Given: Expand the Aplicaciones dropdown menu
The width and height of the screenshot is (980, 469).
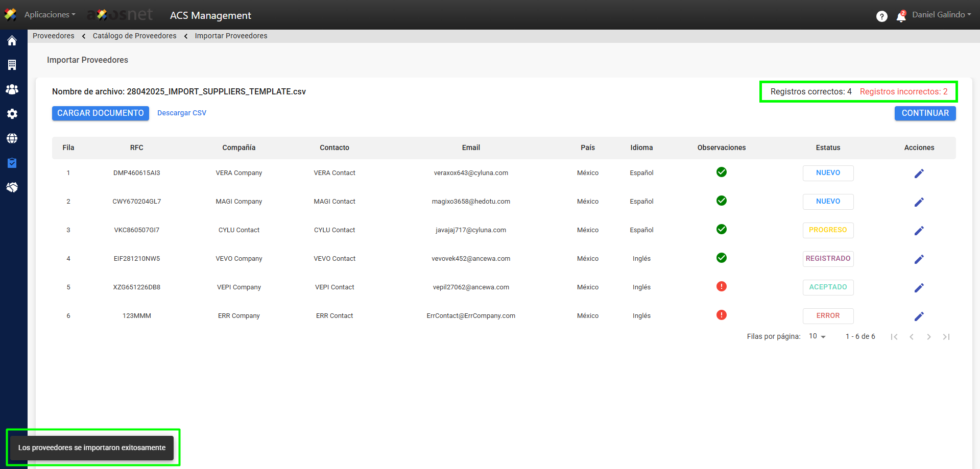Looking at the screenshot, I should click(x=50, y=15).
